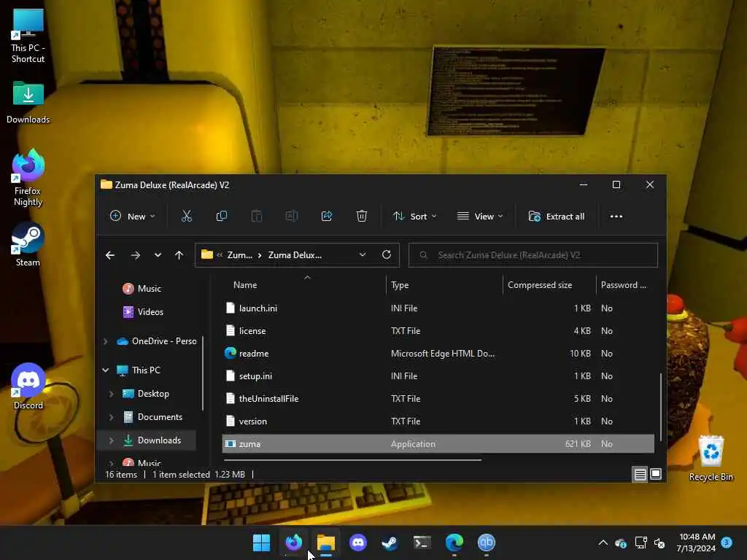The image size is (747, 560).
Task: Select Downloads folder desktop icon
Action: [28, 102]
